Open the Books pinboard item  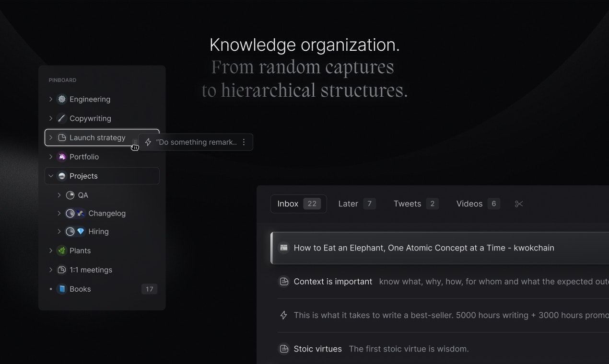102,289
